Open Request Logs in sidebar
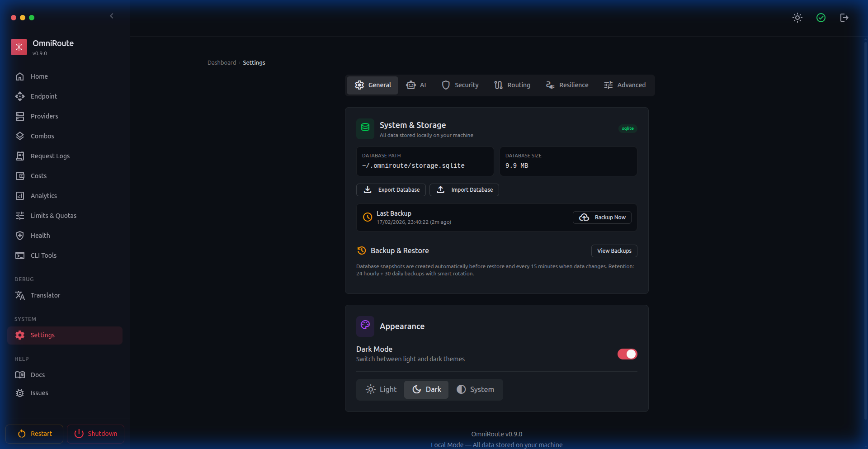Viewport: 868px width, 449px height. coord(50,156)
